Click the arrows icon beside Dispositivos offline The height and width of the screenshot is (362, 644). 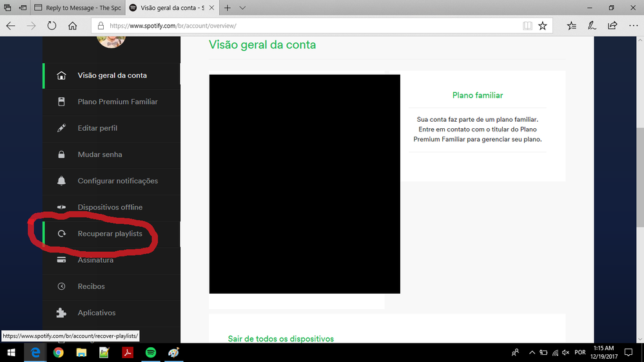(61, 207)
